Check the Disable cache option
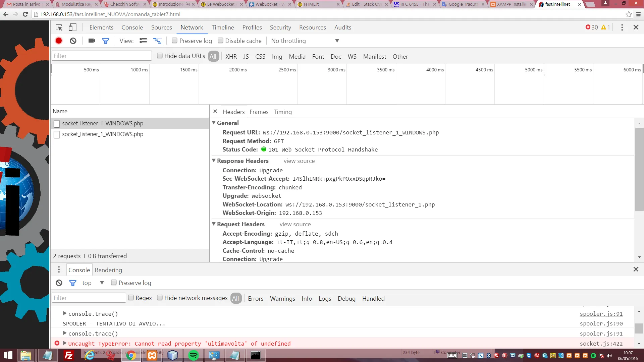The height and width of the screenshot is (362, 644). [x=220, y=41]
